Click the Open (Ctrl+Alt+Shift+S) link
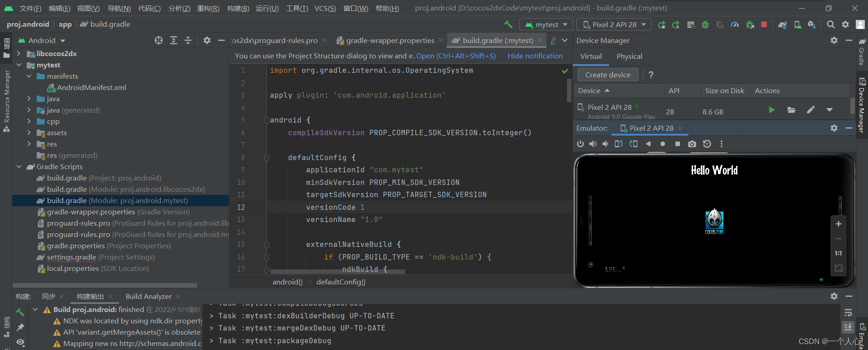The image size is (868, 350). click(x=456, y=56)
